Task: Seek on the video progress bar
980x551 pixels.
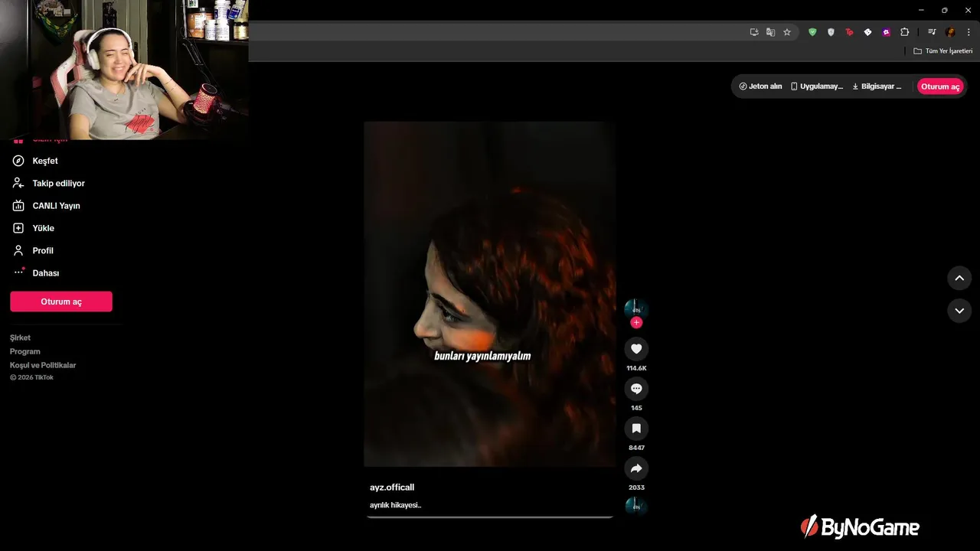Action: coord(490,517)
